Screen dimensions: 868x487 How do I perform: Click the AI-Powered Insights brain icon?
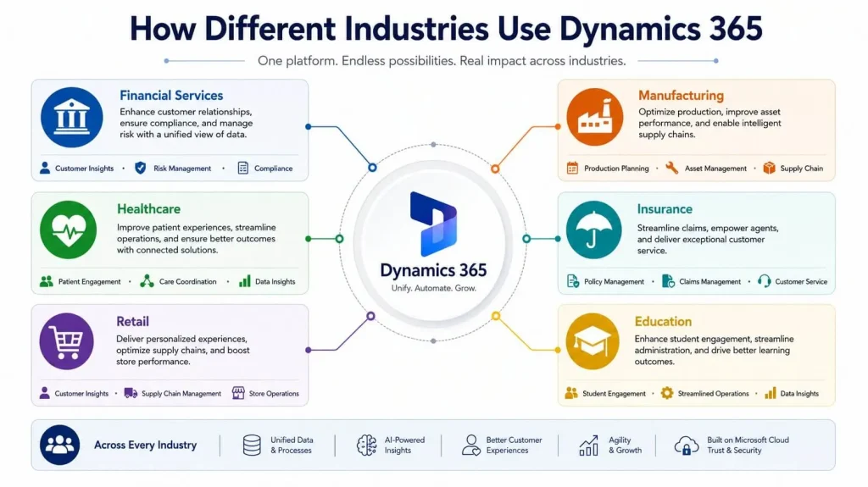point(366,445)
